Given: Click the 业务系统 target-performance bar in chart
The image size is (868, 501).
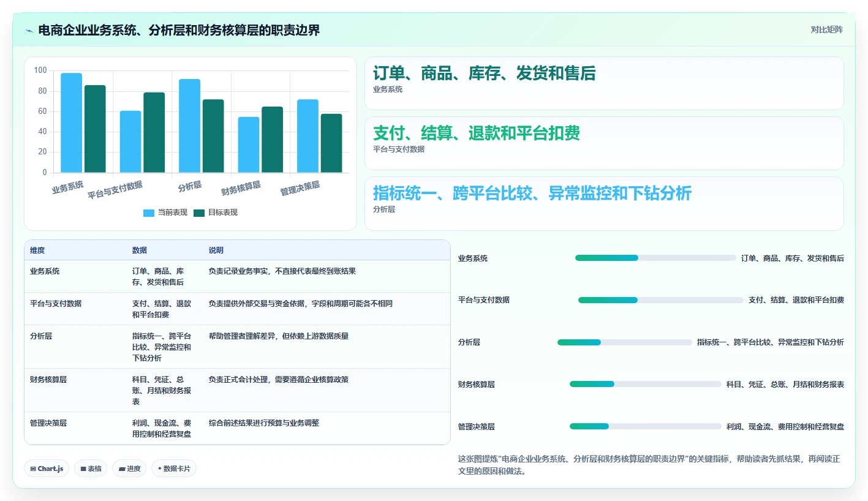Looking at the screenshot, I should click(x=95, y=129).
